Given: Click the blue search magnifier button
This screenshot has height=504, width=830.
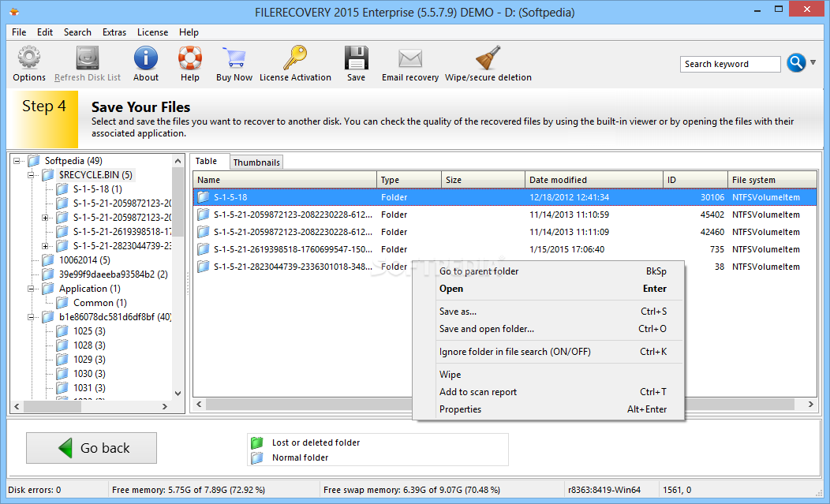Looking at the screenshot, I should pos(796,63).
